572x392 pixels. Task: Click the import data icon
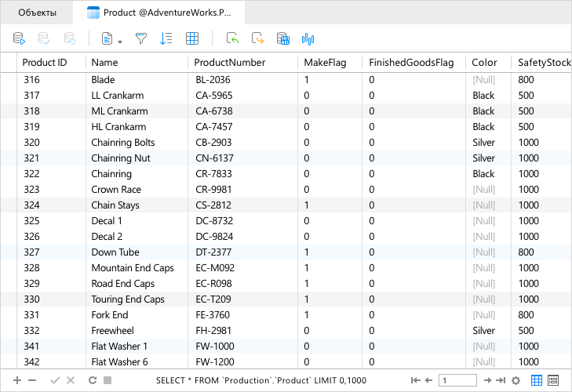232,38
